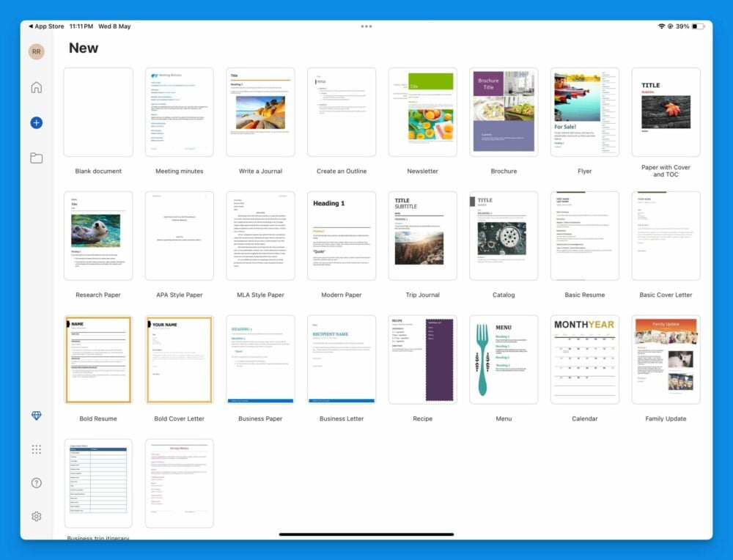733x560 pixels.
Task: Open the APA Style Paper template
Action: pyautogui.click(x=180, y=236)
